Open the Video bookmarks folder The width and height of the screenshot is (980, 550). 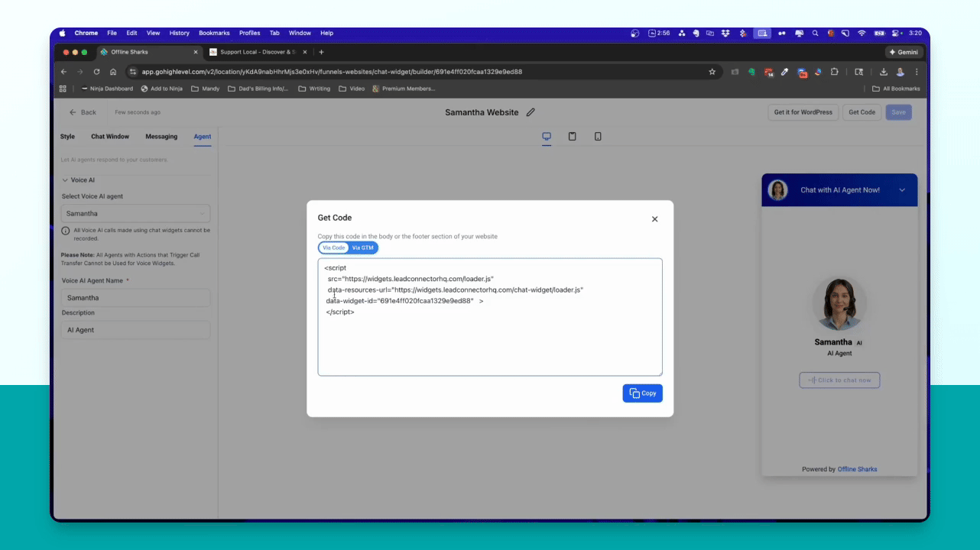tap(352, 89)
